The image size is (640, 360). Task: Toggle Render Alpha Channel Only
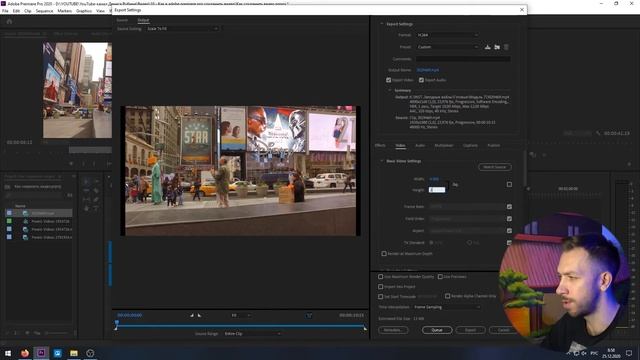(447, 296)
